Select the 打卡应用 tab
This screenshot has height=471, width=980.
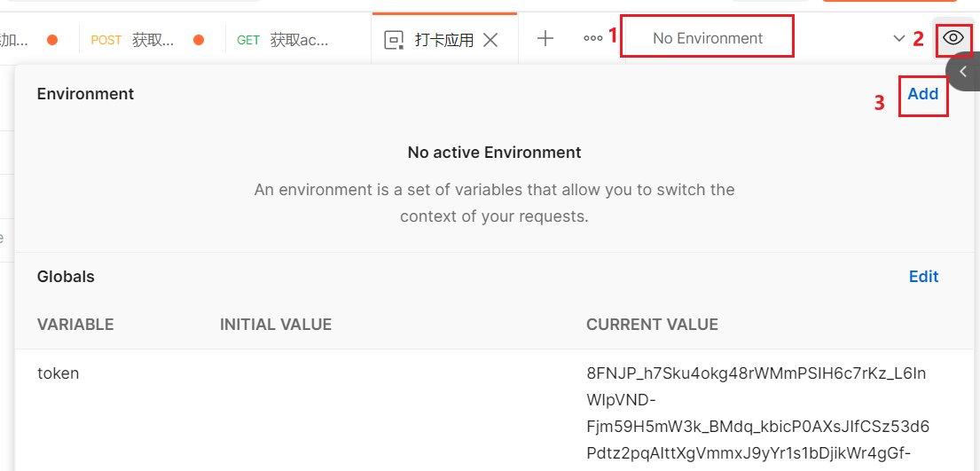point(443,40)
